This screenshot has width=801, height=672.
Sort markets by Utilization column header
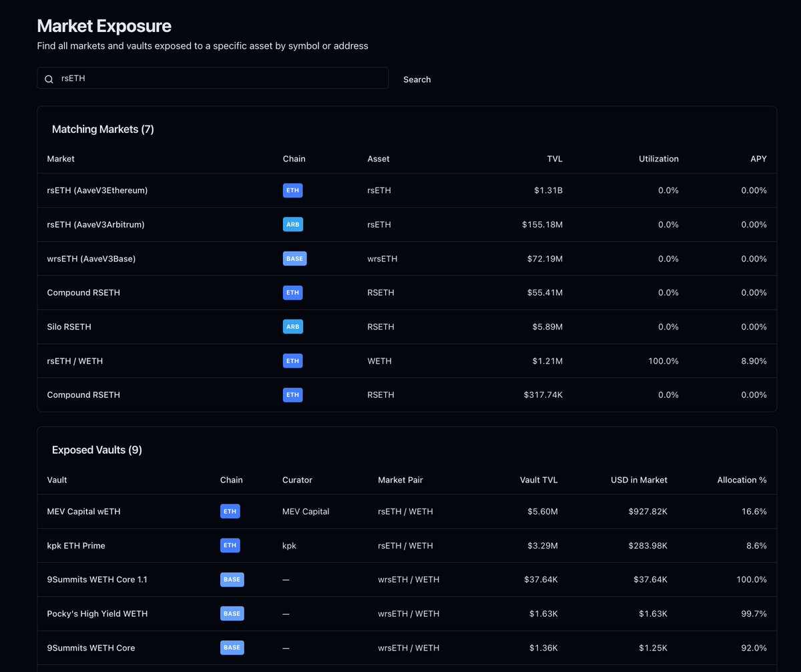coord(658,159)
